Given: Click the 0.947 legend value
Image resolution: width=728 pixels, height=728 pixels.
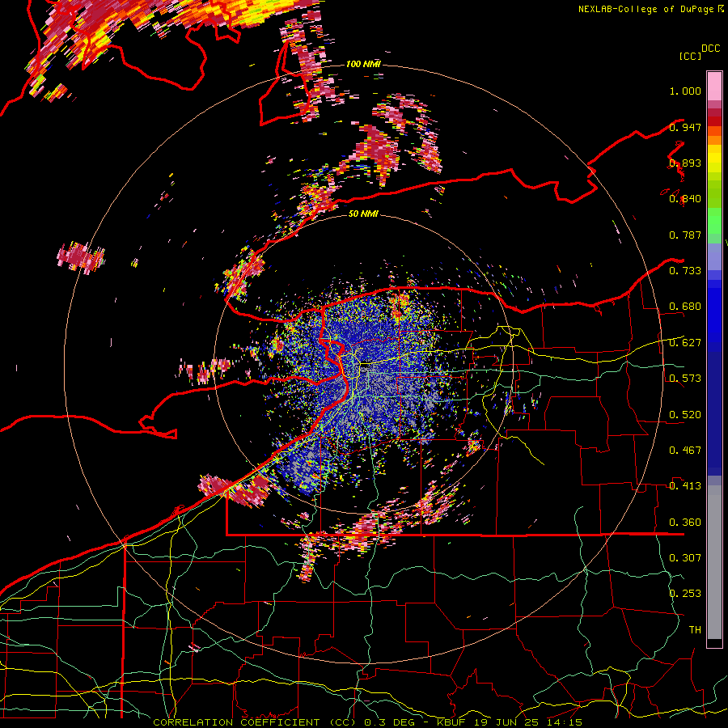Looking at the screenshot, I should pyautogui.click(x=685, y=127).
